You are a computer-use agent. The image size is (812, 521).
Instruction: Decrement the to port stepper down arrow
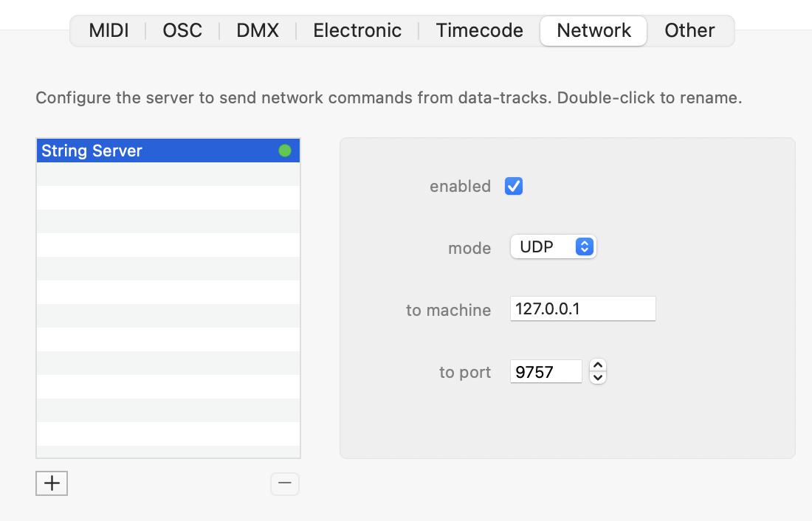click(599, 378)
